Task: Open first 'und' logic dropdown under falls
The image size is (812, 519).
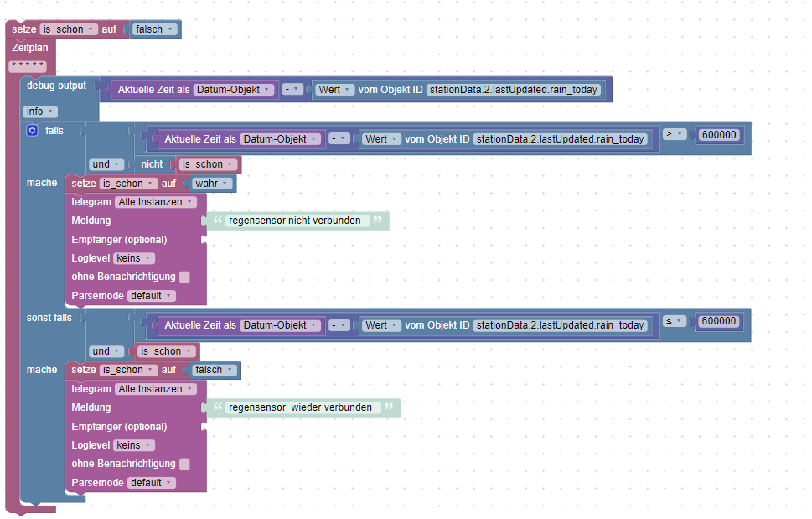Action: point(106,164)
